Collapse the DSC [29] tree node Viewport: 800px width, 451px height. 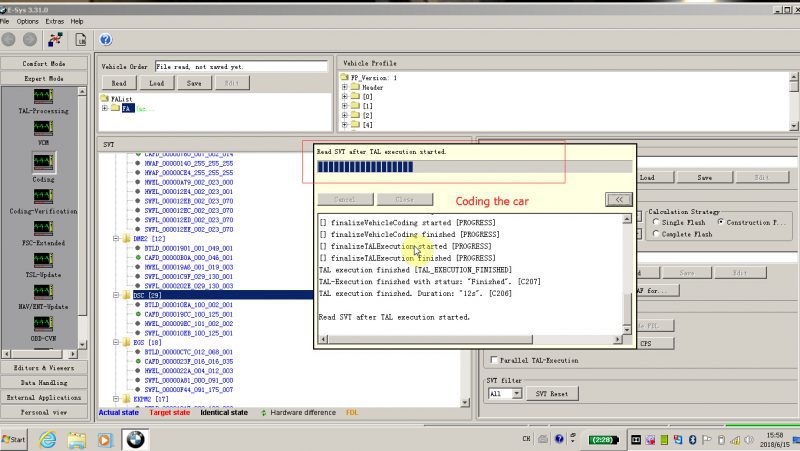coord(116,295)
